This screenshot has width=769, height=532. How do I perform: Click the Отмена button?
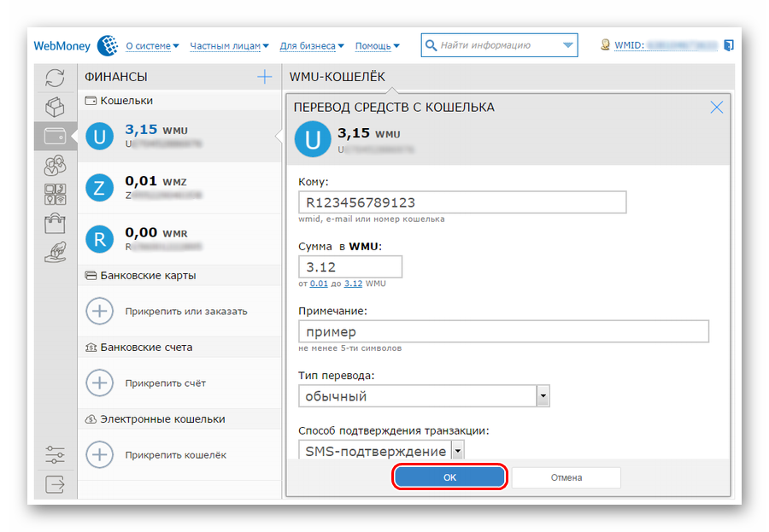[x=566, y=477]
